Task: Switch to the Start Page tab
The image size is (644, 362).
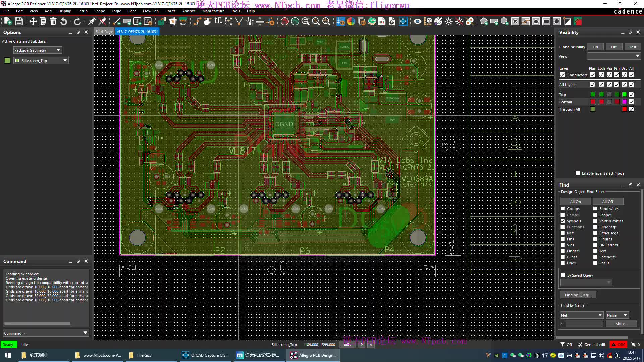Action: point(104,32)
